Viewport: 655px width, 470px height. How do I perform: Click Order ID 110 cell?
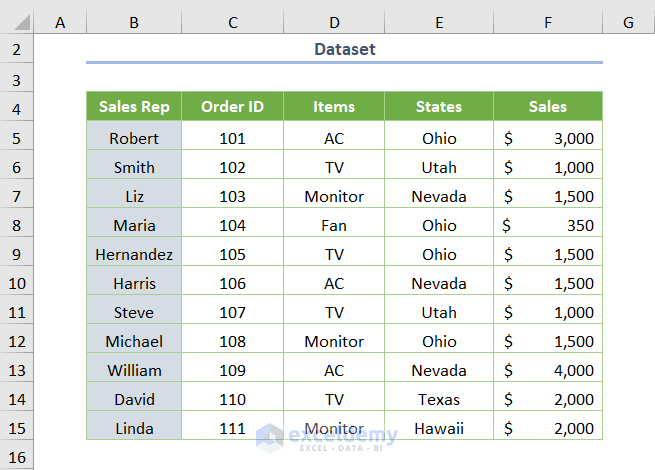232,400
